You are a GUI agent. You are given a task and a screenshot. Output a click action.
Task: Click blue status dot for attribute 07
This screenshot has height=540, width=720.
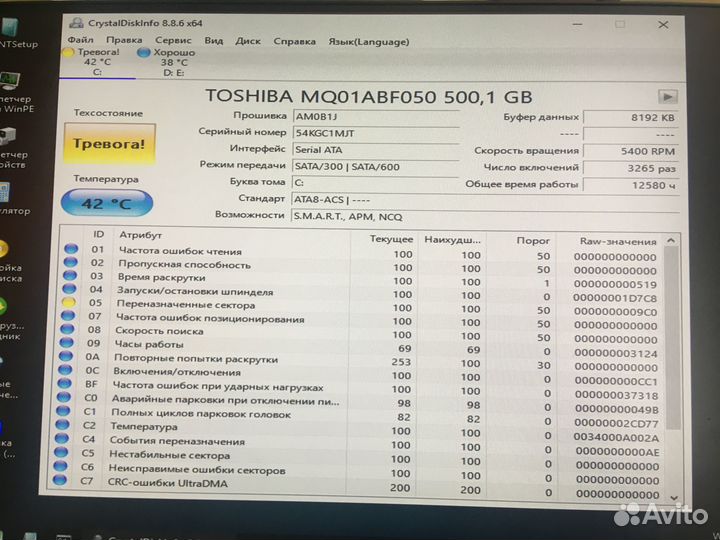click(68, 315)
